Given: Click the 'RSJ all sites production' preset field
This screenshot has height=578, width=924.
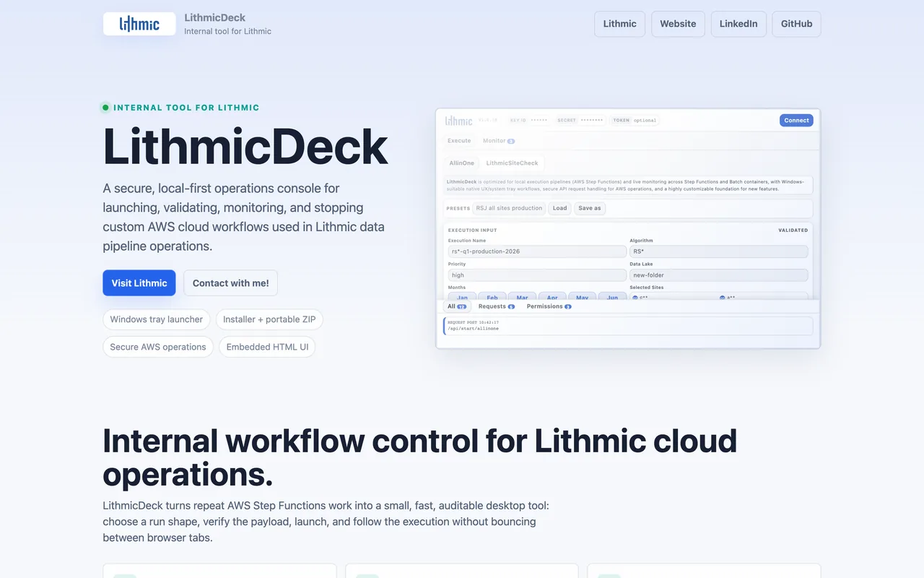Looking at the screenshot, I should click(x=509, y=208).
